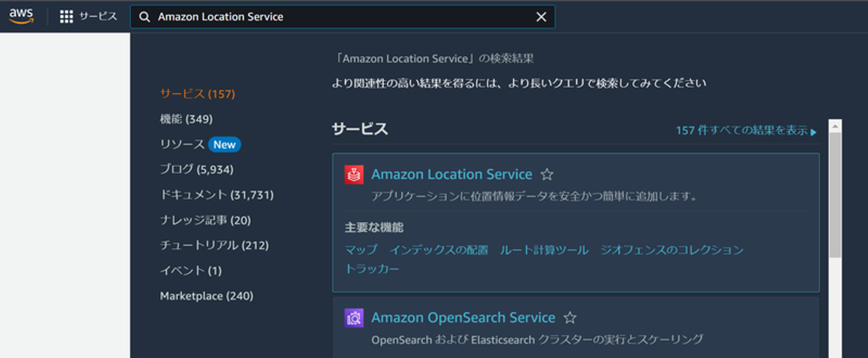Select the サービス (157) category

pyautogui.click(x=197, y=94)
